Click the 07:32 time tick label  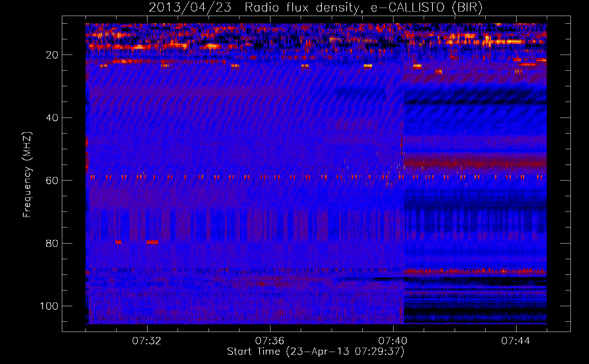coord(147,341)
